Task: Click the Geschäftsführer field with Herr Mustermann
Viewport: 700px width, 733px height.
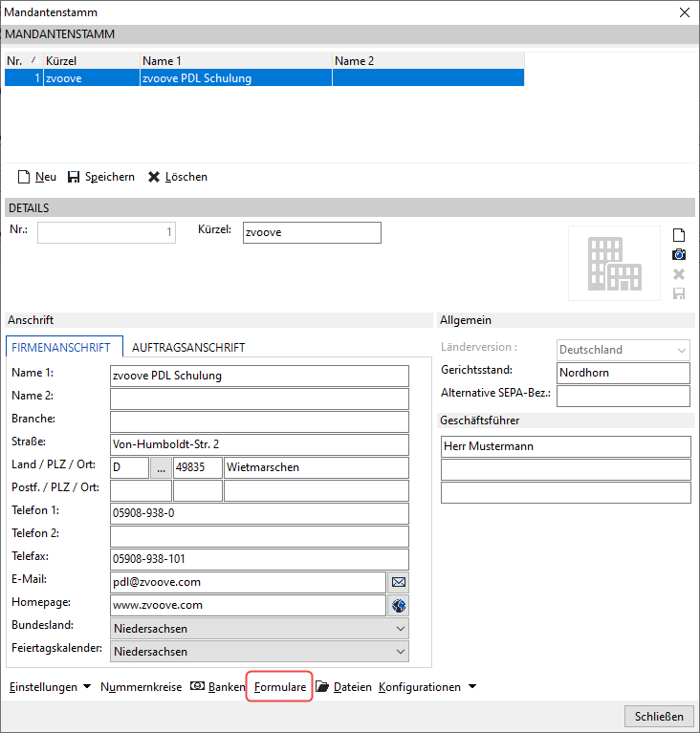Action: point(566,447)
